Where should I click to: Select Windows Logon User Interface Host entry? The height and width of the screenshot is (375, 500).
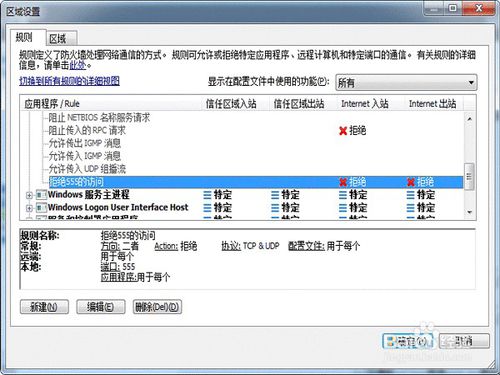tap(118, 207)
